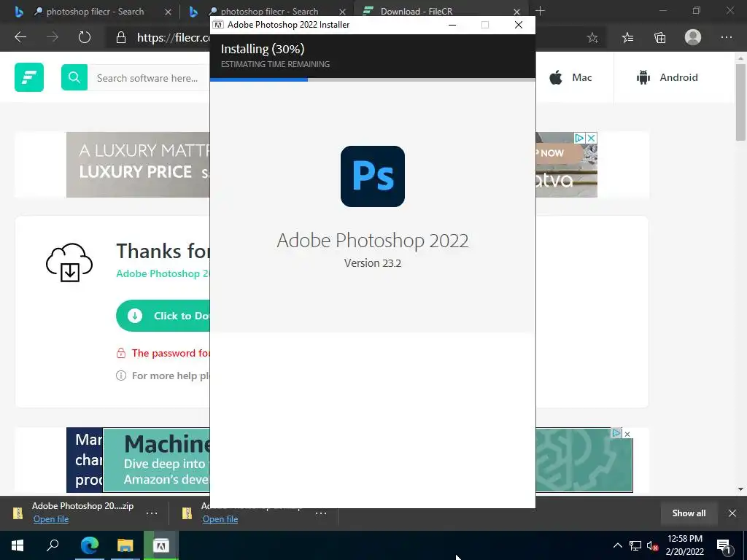Viewport: 747px width, 560px height.
Task: Click the AdChoices icon on mattress ad
Action: click(579, 138)
